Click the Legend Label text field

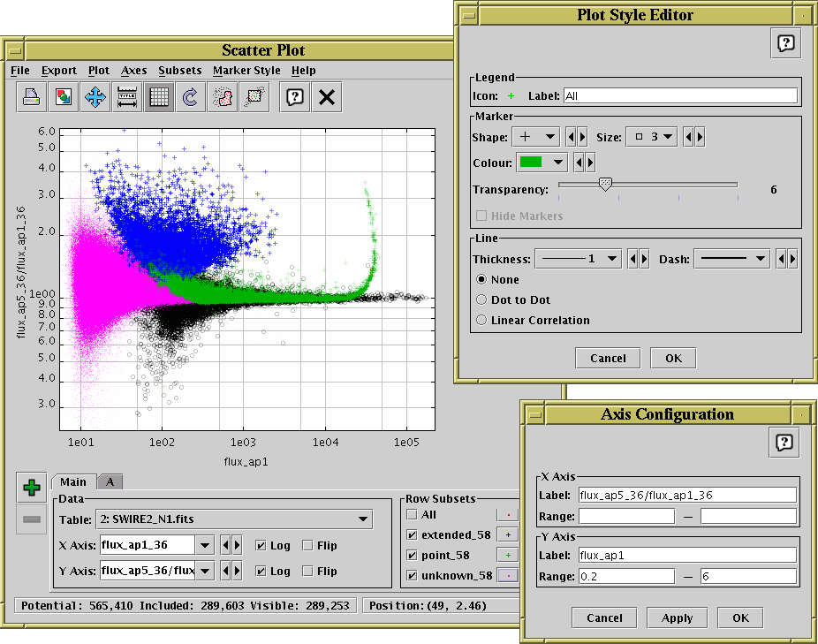[679, 95]
